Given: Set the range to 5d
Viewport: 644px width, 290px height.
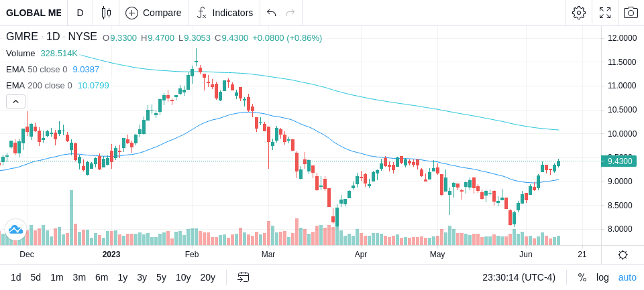Looking at the screenshot, I should click(36, 277).
